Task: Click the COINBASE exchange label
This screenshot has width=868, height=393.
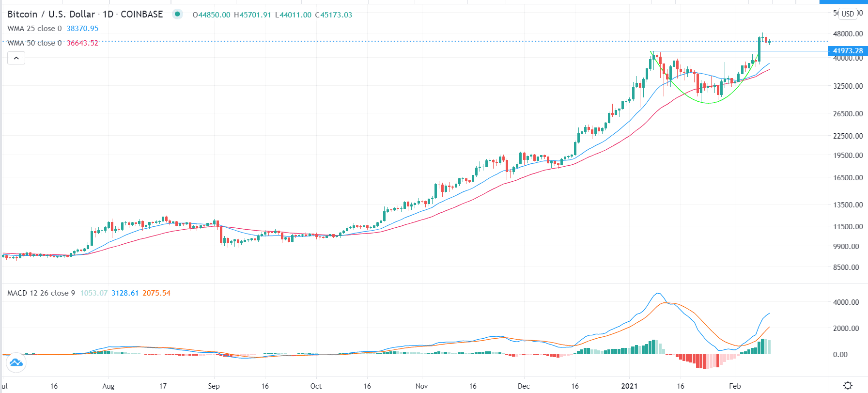Action: pos(141,15)
